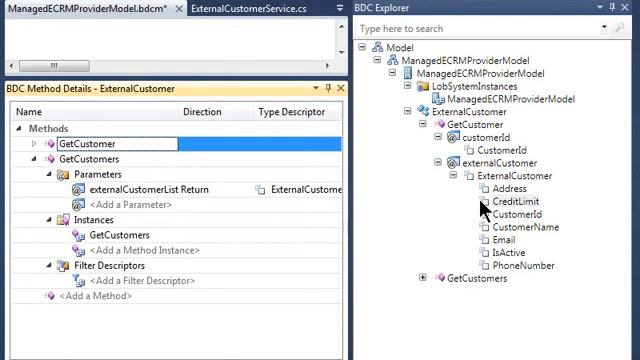
Task: Open BDC Method Details window options dropdown
Action: point(316,88)
